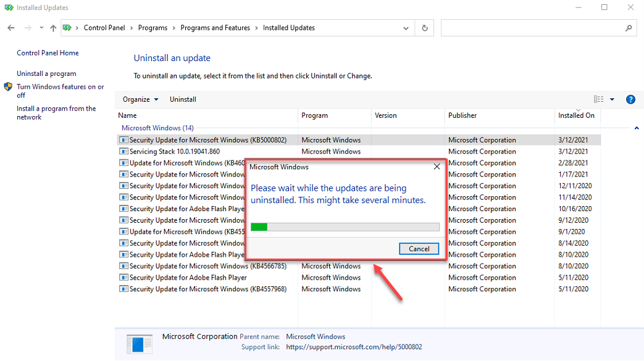The height and width of the screenshot is (361, 644).
Task: Select security update icon dated 8/14/2020
Action: point(123,244)
